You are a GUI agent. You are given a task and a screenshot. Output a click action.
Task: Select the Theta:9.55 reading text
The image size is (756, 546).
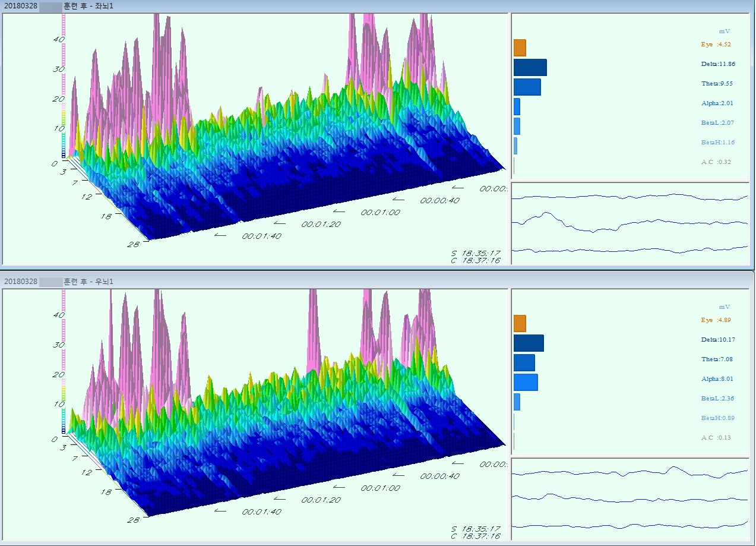[717, 84]
